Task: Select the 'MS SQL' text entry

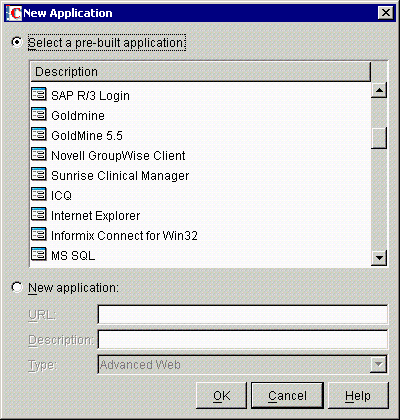Action: tap(73, 256)
